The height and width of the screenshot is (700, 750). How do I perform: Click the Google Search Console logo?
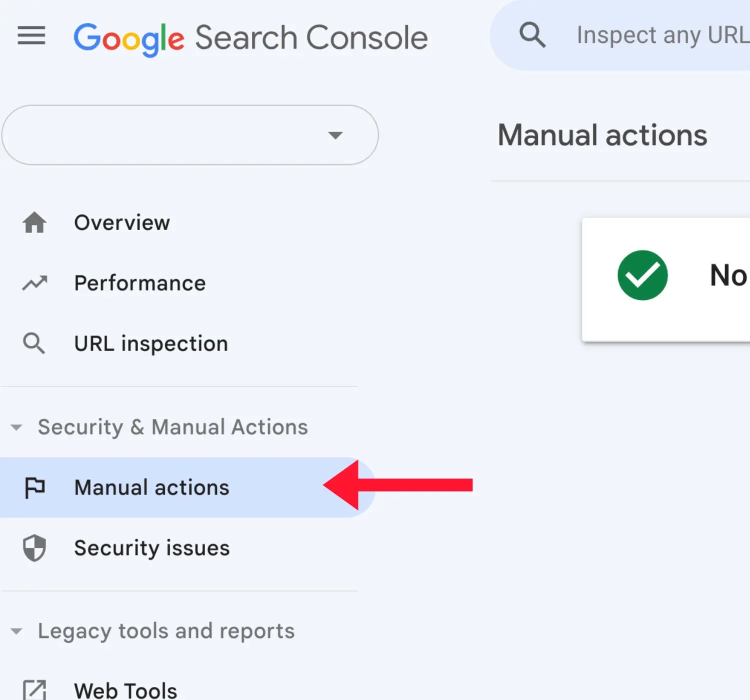[250, 37]
